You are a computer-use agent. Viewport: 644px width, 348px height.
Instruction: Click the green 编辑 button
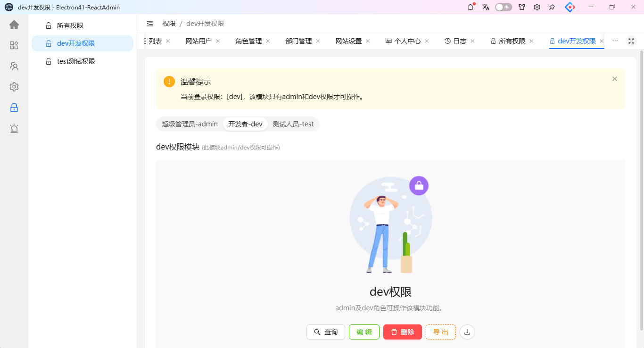(364, 332)
